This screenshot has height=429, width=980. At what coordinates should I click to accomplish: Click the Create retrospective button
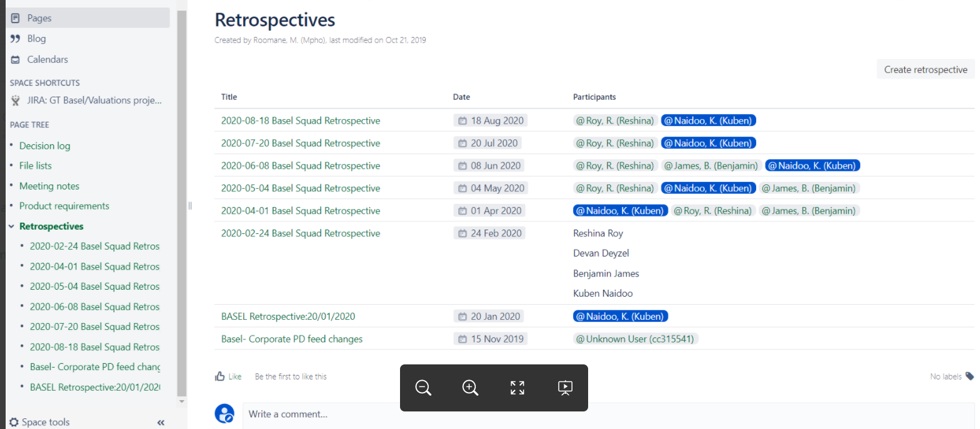point(925,70)
